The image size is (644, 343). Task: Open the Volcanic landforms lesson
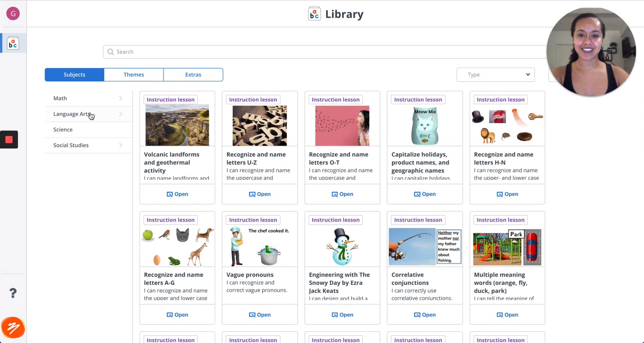click(x=177, y=194)
